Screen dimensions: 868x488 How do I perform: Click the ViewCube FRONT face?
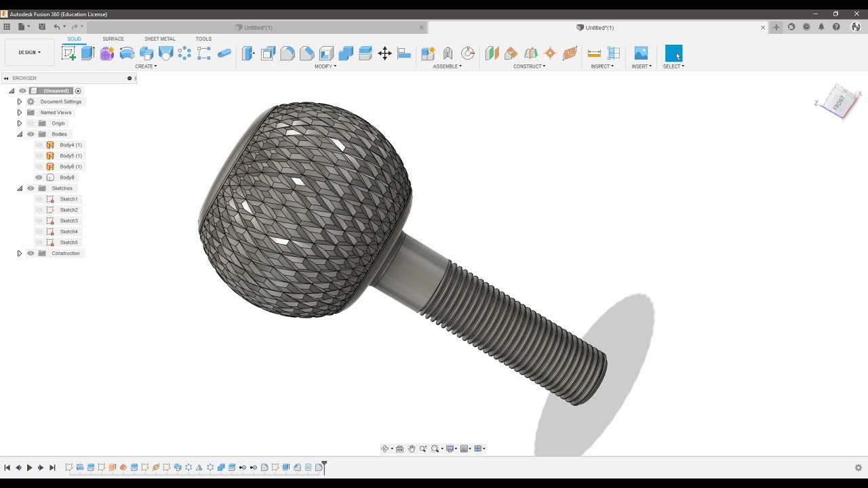pos(840,102)
